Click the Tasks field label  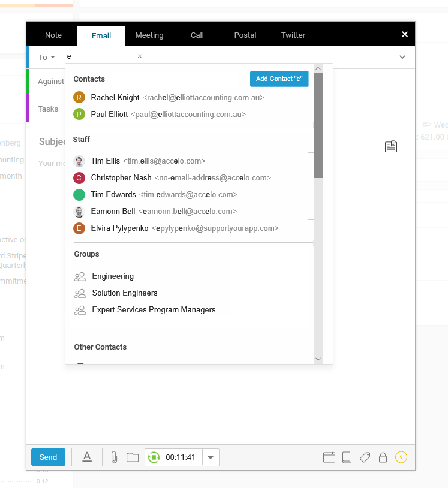(x=48, y=109)
